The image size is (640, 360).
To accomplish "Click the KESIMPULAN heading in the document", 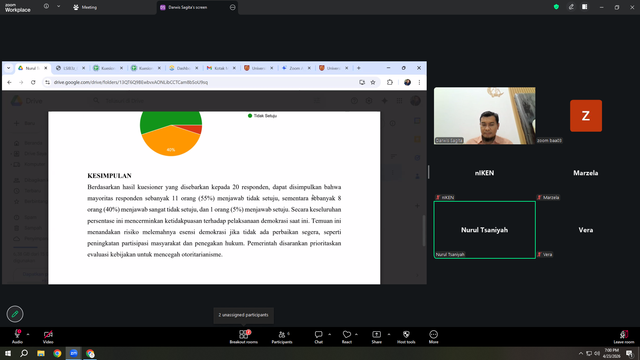I will 109,176.
